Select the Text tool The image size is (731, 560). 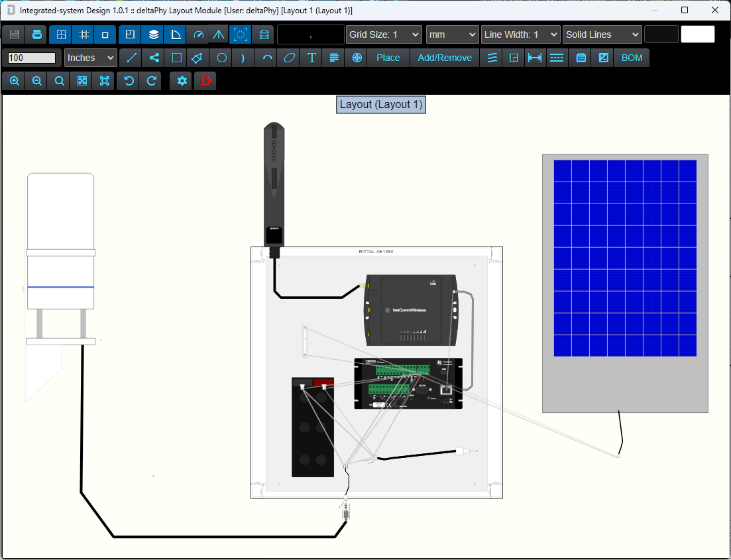311,58
